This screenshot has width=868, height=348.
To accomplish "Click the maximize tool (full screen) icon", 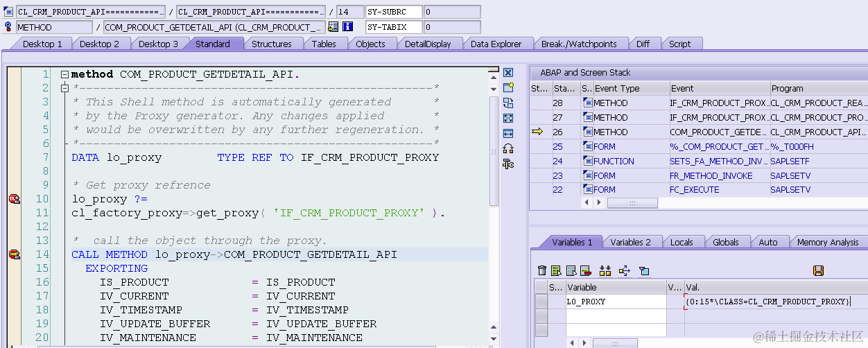I will tap(508, 118).
